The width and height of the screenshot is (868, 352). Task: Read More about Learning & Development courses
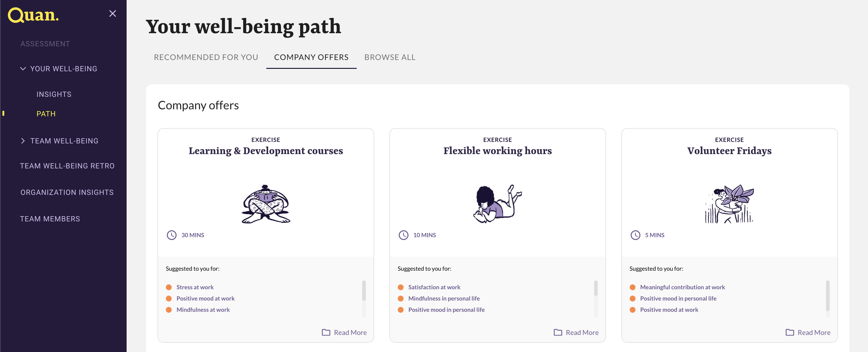click(x=344, y=332)
